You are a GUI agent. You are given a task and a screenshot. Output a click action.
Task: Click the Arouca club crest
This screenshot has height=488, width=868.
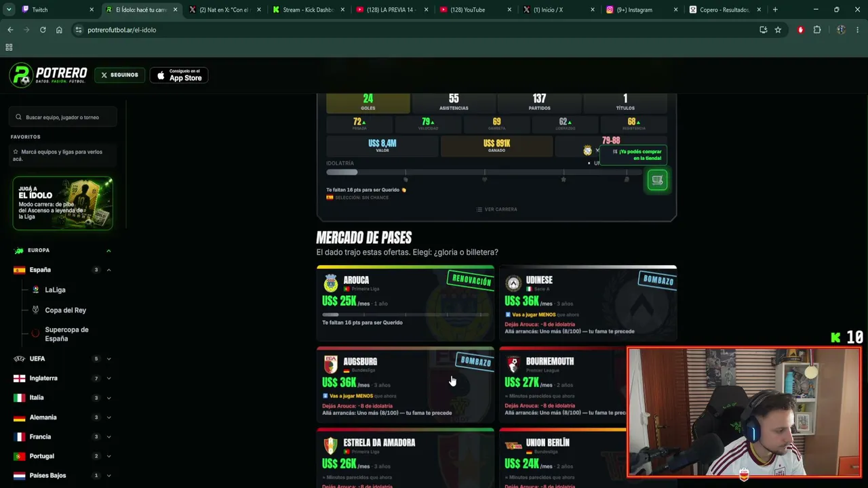coord(331,283)
